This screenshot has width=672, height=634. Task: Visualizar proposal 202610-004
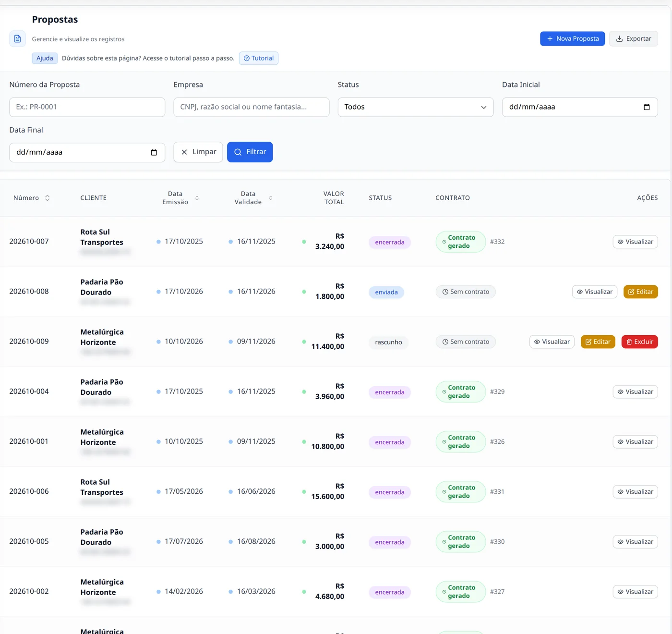click(x=635, y=391)
